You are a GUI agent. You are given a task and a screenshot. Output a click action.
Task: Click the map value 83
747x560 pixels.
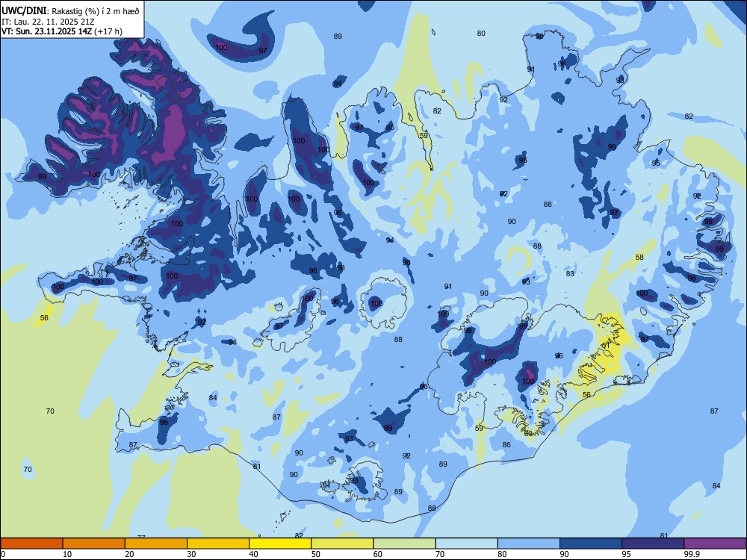[x=570, y=274]
